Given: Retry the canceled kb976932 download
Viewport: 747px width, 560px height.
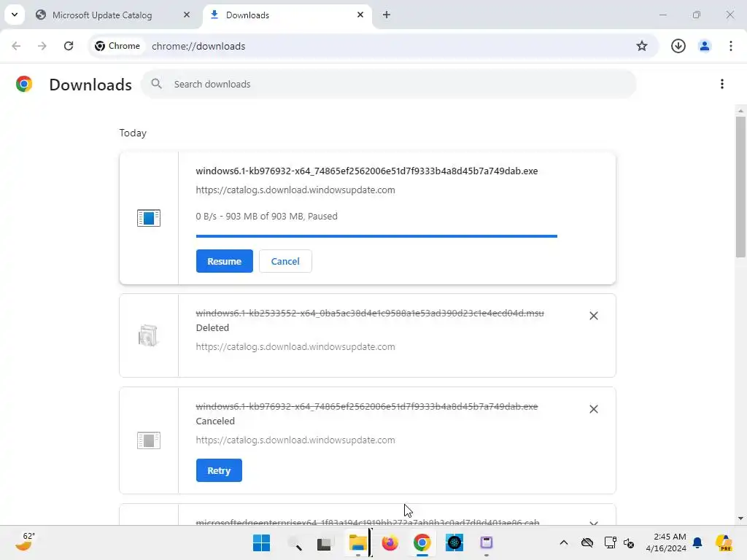Looking at the screenshot, I should point(219,470).
